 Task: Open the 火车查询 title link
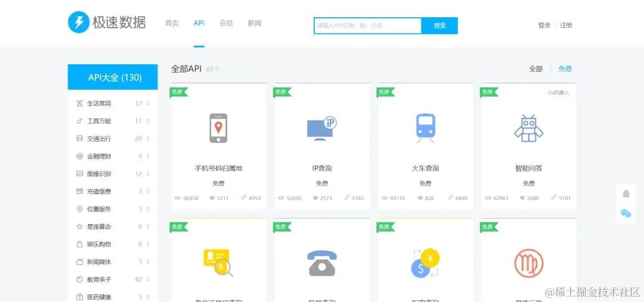[425, 168]
